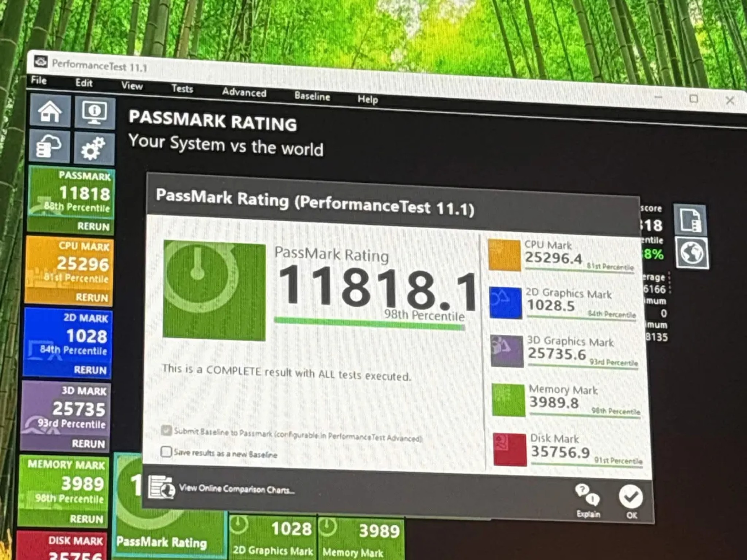This screenshot has width=747, height=560.
Task: Click the green PassMark Rating percentile bar
Action: click(x=369, y=324)
